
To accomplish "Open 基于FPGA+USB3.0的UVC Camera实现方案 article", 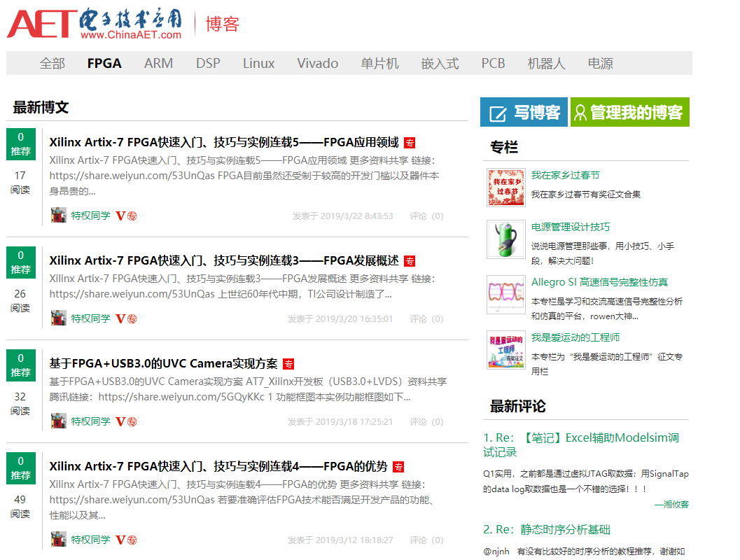I will click(x=163, y=363).
